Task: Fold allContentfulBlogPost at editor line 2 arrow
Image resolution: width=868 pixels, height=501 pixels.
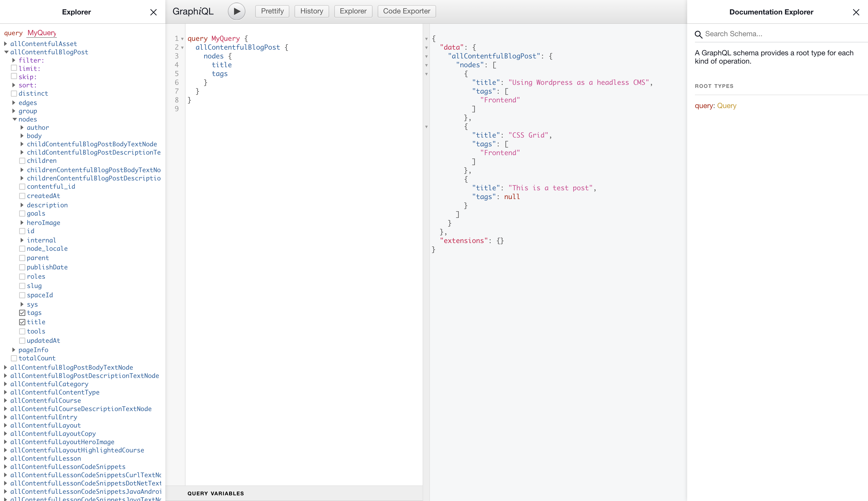Action: [183, 48]
